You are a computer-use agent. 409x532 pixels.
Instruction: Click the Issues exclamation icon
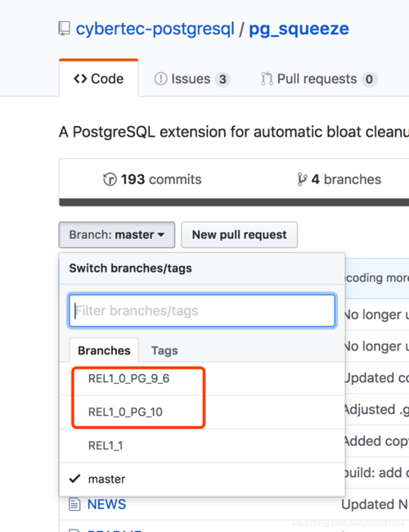(x=161, y=79)
